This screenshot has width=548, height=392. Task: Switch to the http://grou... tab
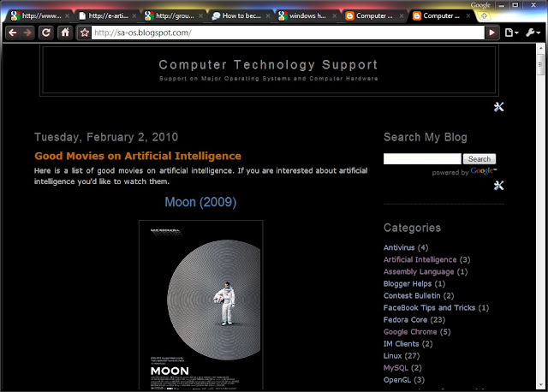tap(175, 15)
